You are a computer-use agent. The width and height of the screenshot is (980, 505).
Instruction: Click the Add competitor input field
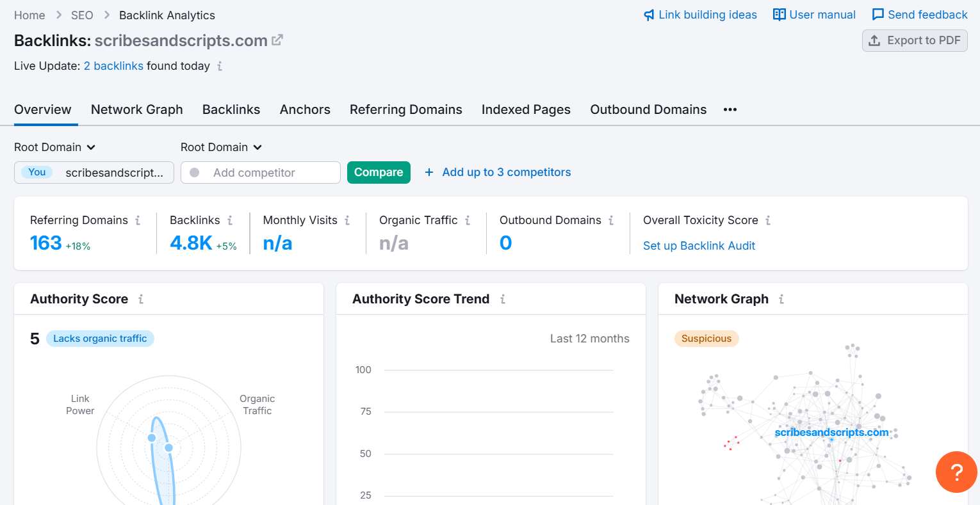[x=269, y=173]
